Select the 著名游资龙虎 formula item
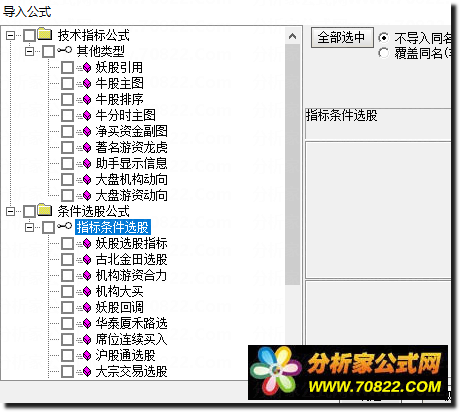The height and width of the screenshot is (412, 461). [x=131, y=147]
